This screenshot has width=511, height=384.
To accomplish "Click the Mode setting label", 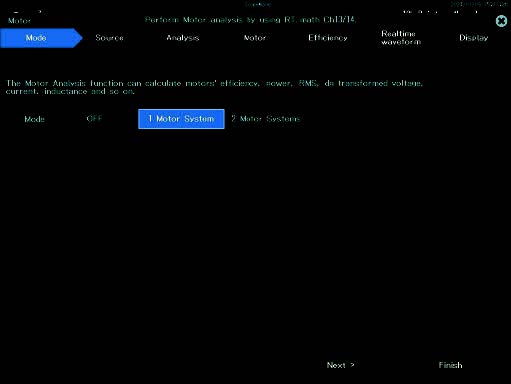I will (x=34, y=119).
